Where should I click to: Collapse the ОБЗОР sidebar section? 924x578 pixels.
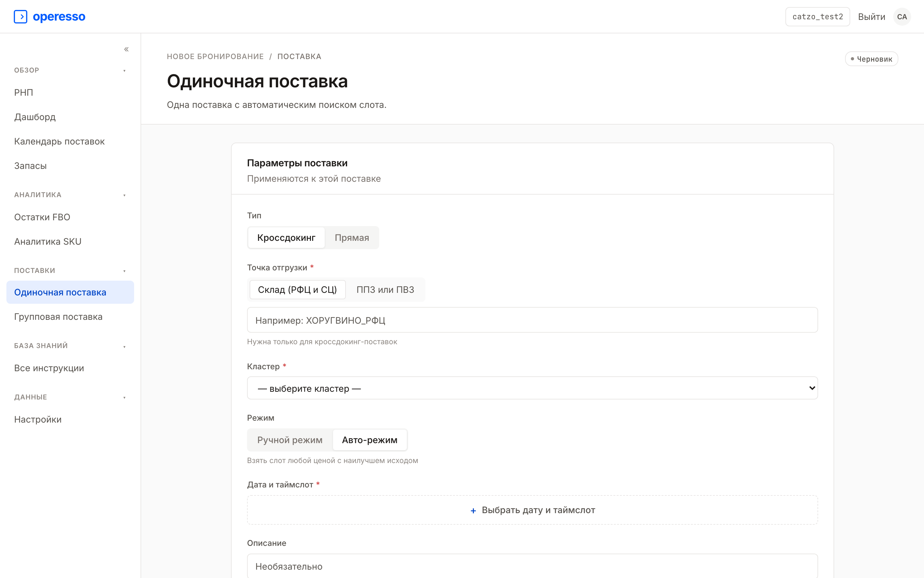pos(124,71)
